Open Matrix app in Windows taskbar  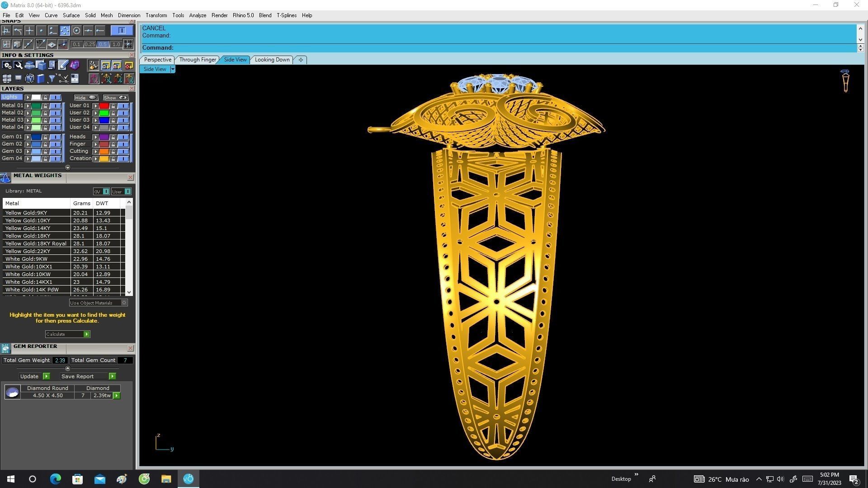189,479
